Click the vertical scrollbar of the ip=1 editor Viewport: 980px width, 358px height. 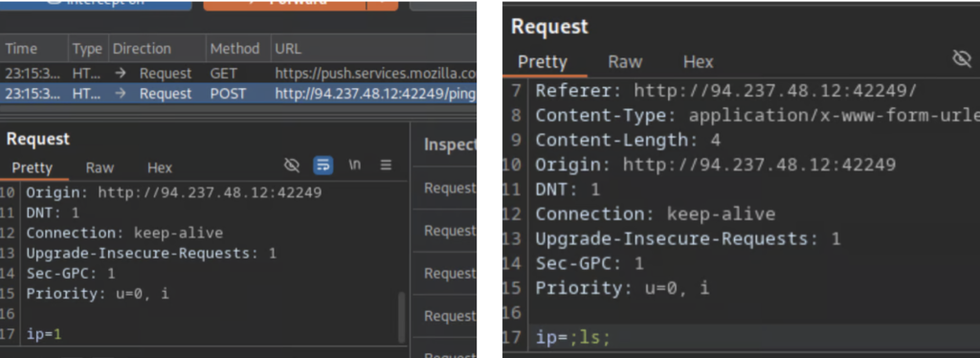[401, 317]
